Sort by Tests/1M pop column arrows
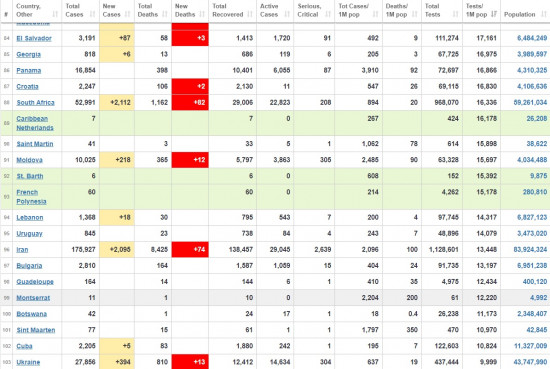Screen dimensions: 550x369 point(494,14)
